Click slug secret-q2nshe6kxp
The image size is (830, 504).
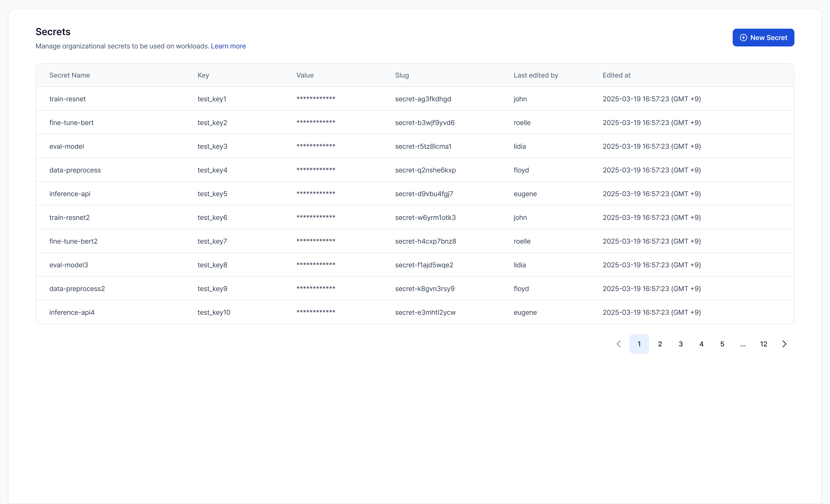(x=425, y=170)
